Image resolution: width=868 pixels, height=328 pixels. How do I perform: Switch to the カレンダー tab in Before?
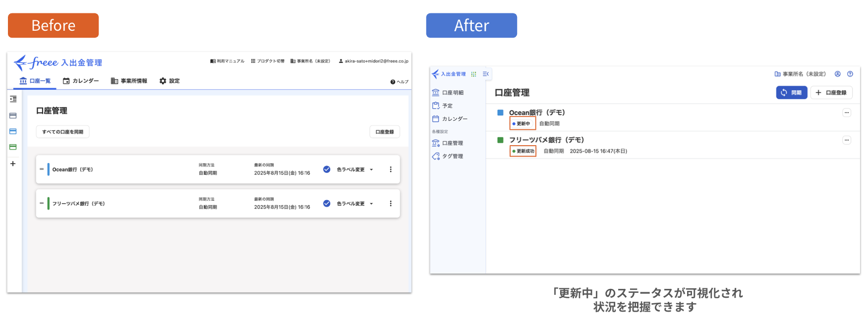tap(81, 81)
